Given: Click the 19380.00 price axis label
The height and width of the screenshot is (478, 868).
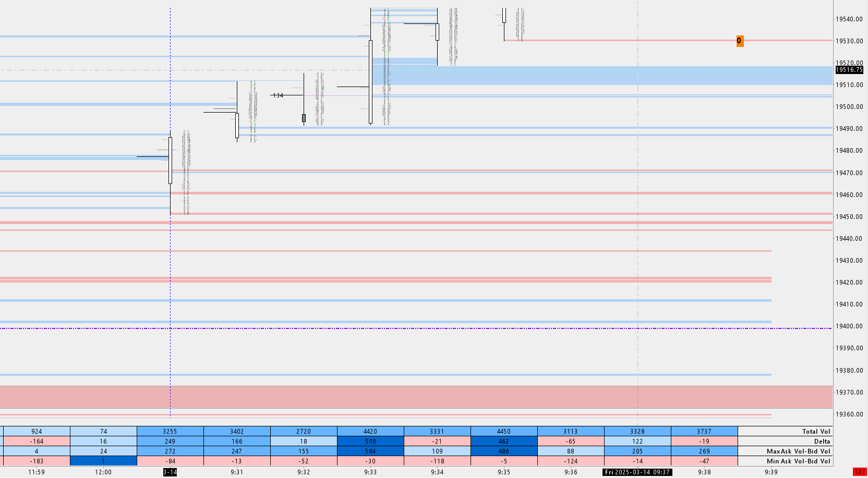Looking at the screenshot, I should tap(849, 371).
